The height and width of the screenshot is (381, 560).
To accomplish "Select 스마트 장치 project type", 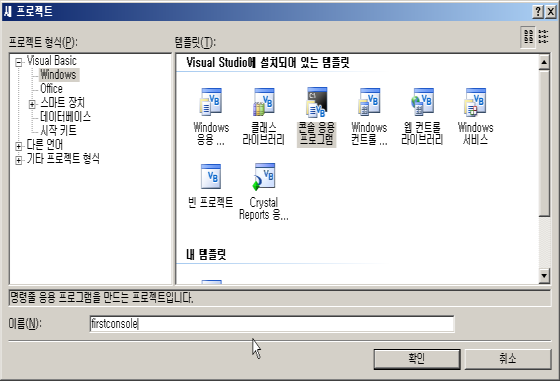I will click(62, 102).
